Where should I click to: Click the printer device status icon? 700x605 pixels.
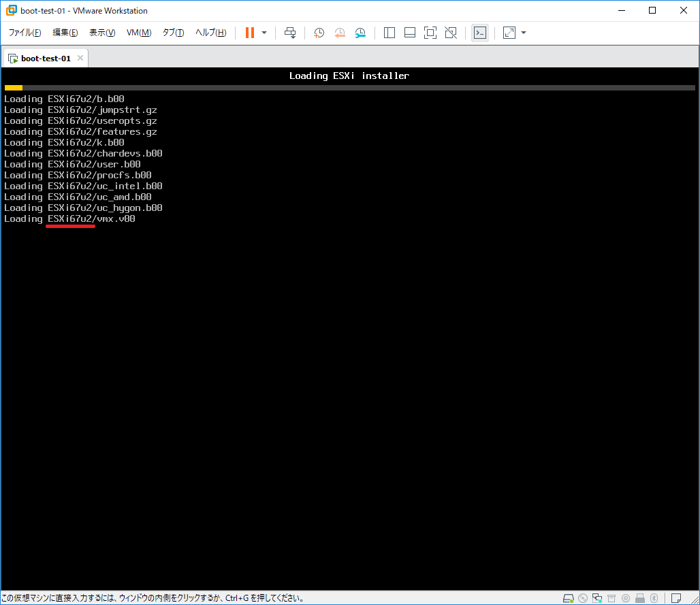pyautogui.click(x=611, y=598)
